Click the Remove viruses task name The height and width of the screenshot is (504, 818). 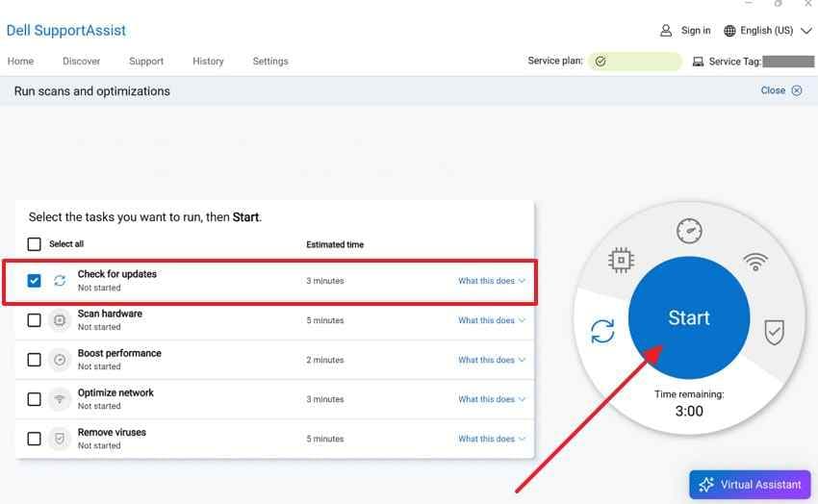112,433
